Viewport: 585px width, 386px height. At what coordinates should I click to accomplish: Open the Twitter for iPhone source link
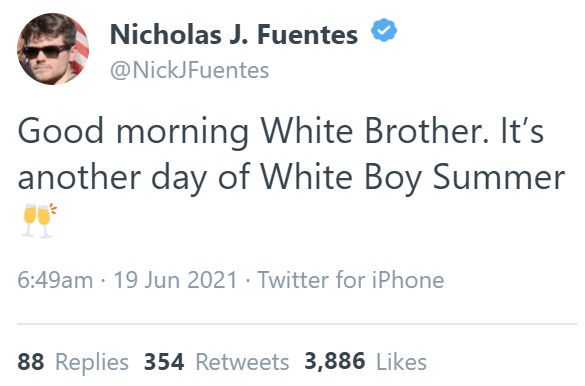click(x=351, y=280)
